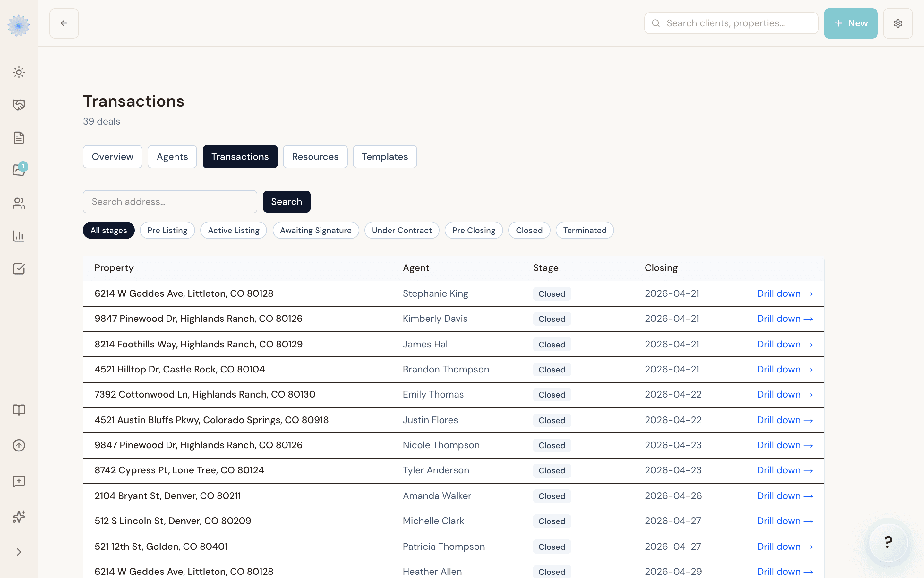Click the Closed badge in Emily Thomas row
The image size is (924, 578).
552,395
